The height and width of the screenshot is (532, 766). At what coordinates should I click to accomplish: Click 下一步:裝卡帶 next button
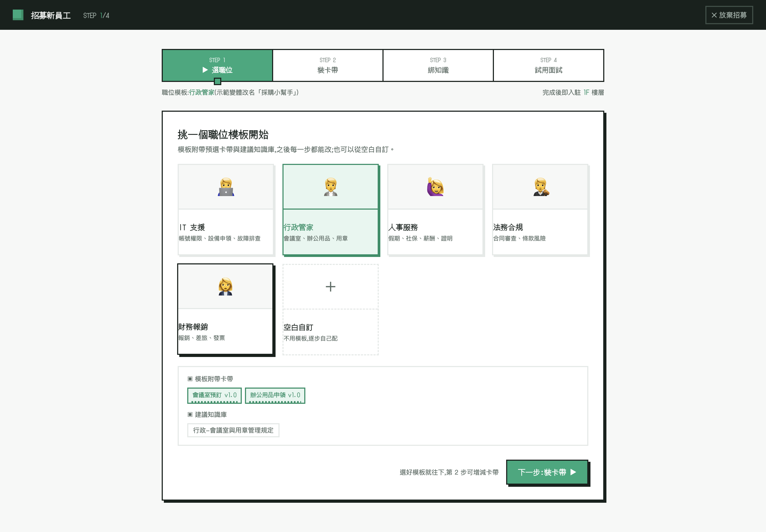coord(547,472)
